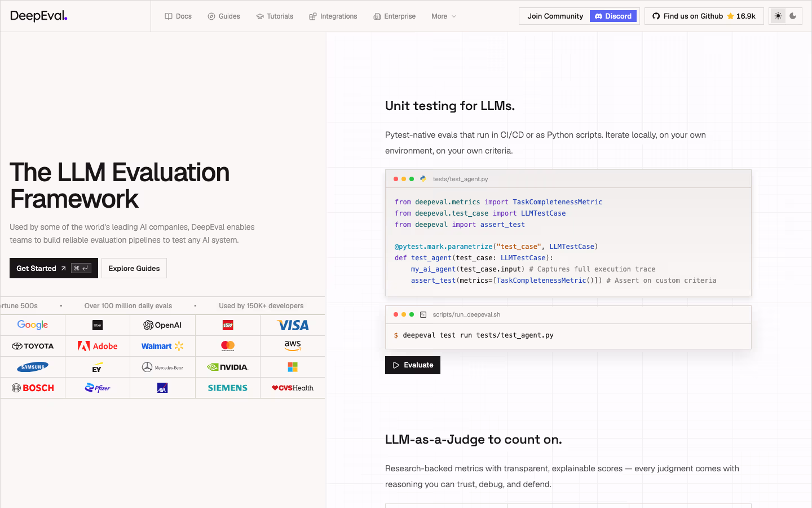Click the 'scripts/run_deepeval.sh' file name
812x508 pixels.
pos(466,314)
